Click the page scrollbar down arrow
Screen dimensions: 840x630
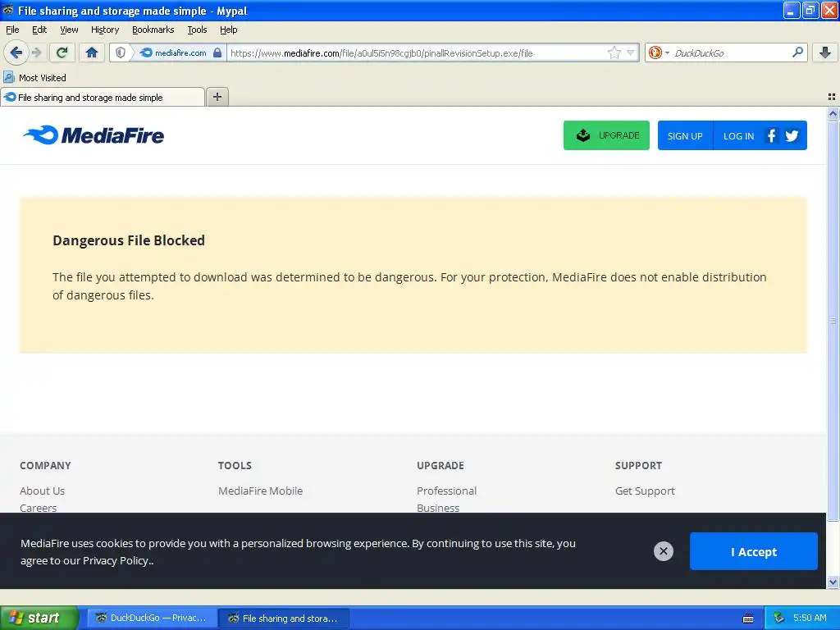pyautogui.click(x=833, y=582)
